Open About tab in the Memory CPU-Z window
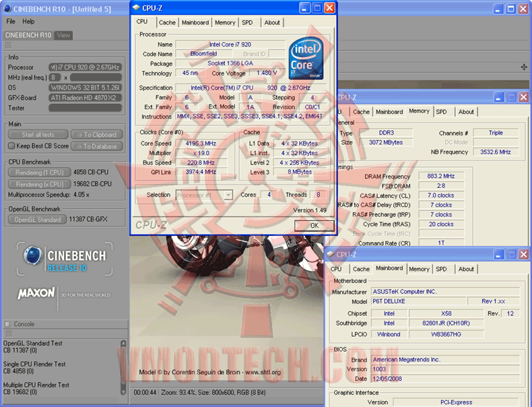The image size is (532, 407). tap(466, 112)
